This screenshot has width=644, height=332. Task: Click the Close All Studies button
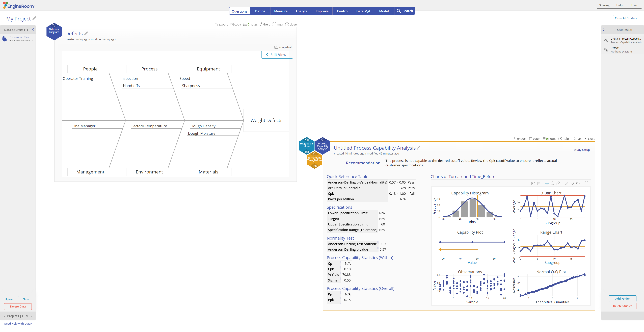(626, 18)
